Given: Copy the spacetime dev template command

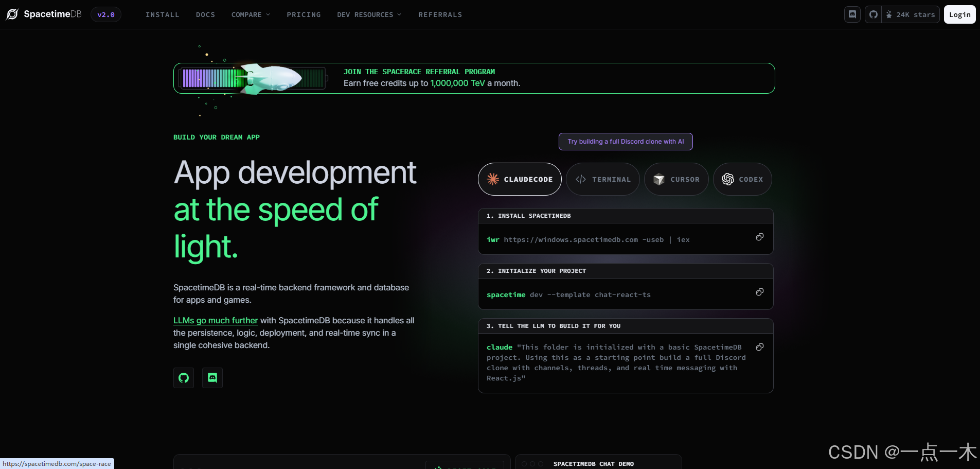Looking at the screenshot, I should pos(759,292).
